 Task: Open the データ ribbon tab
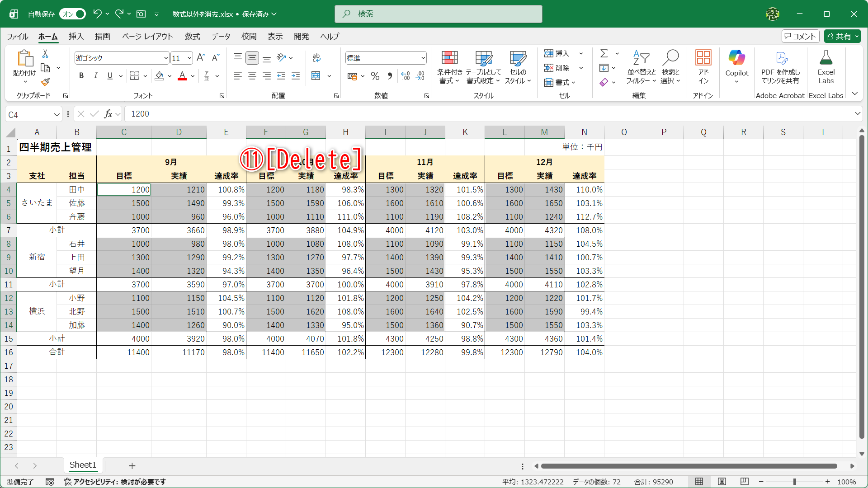pyautogui.click(x=221, y=37)
